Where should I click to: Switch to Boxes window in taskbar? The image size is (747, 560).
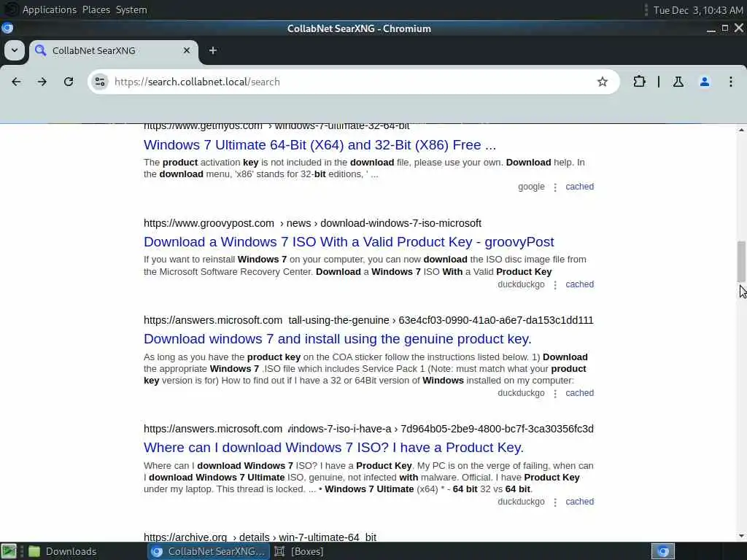coord(300,551)
